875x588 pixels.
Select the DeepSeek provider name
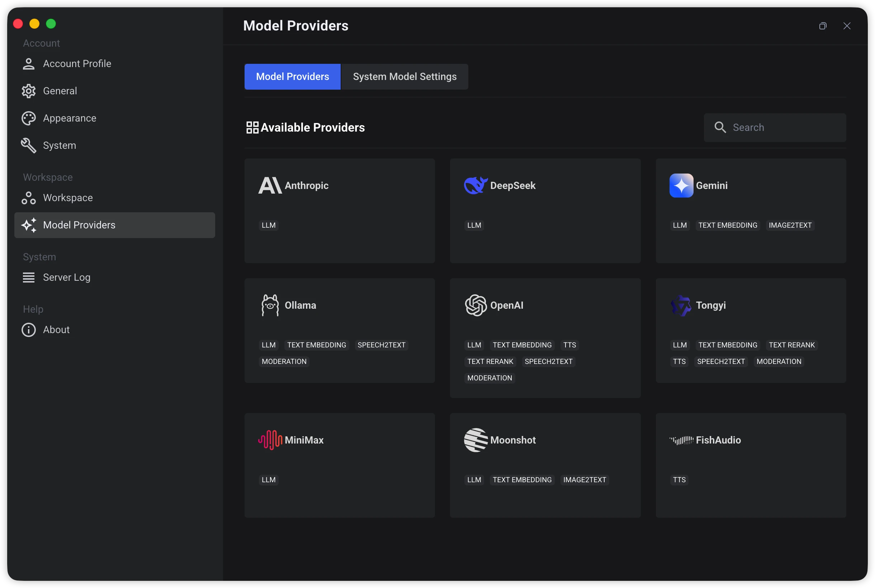[513, 186]
